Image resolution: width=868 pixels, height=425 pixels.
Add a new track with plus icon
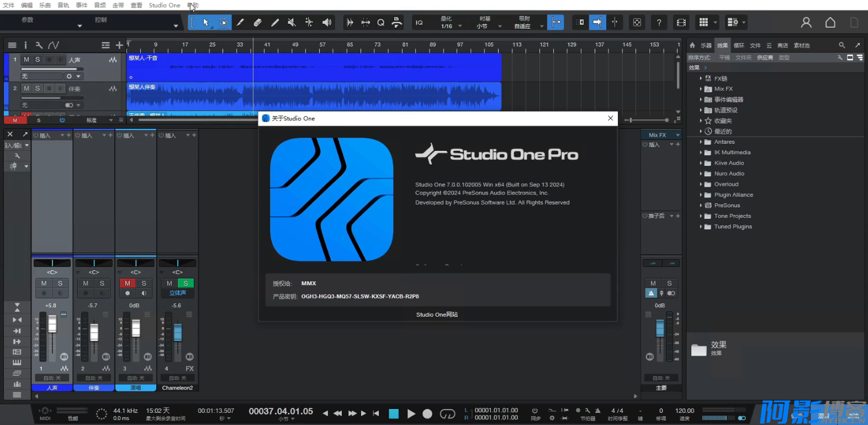tap(119, 45)
